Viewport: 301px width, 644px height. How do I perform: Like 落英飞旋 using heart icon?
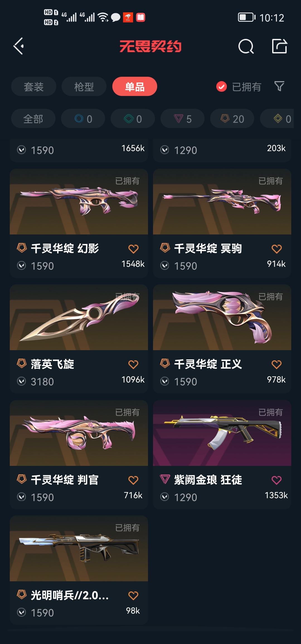(x=133, y=364)
